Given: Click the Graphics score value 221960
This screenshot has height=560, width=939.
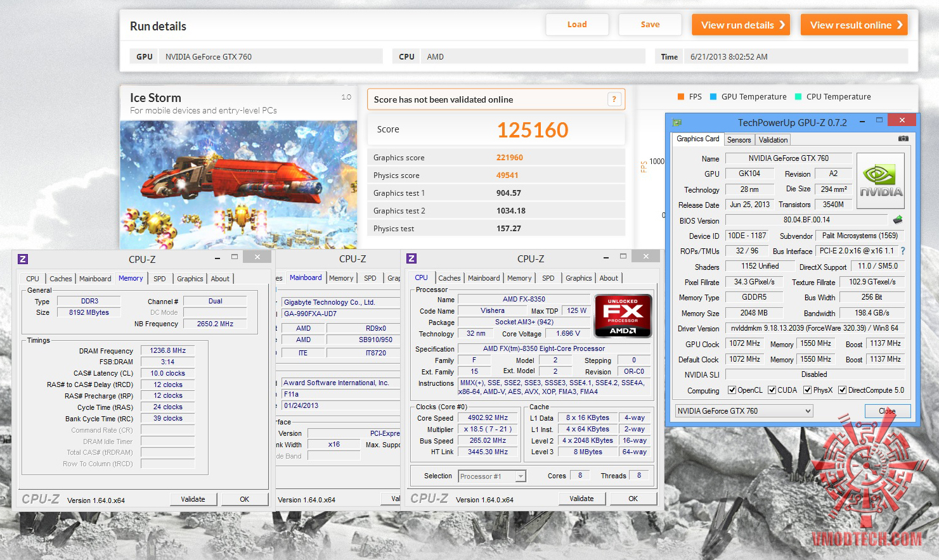Looking at the screenshot, I should [x=510, y=158].
